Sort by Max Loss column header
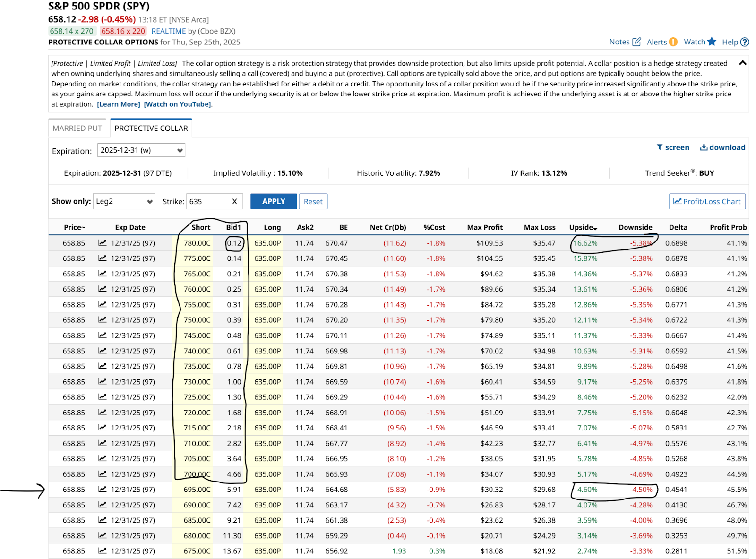The image size is (756, 559). (x=540, y=227)
